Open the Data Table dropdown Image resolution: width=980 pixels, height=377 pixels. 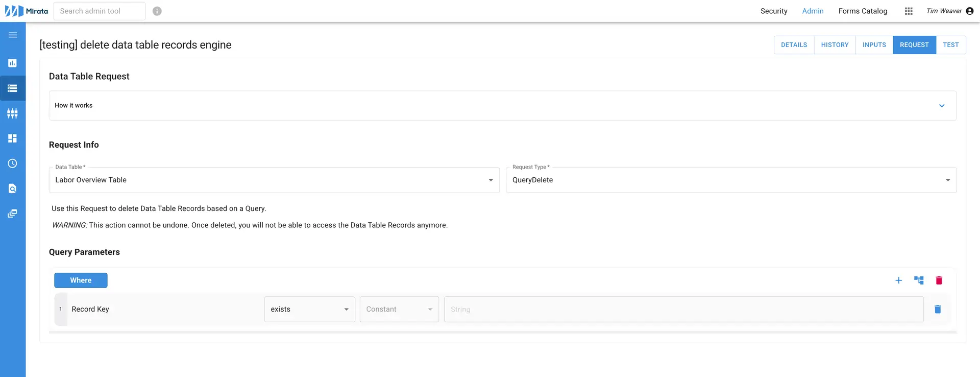pyautogui.click(x=274, y=180)
